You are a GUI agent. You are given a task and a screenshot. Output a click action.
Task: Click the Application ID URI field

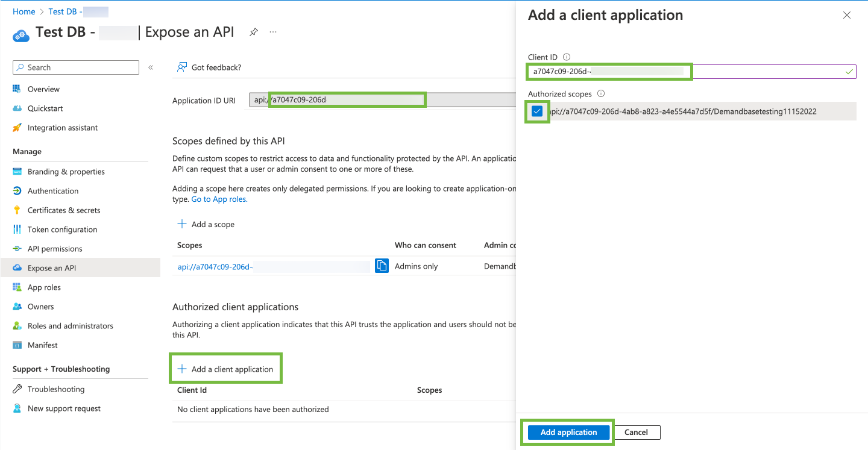coord(382,99)
